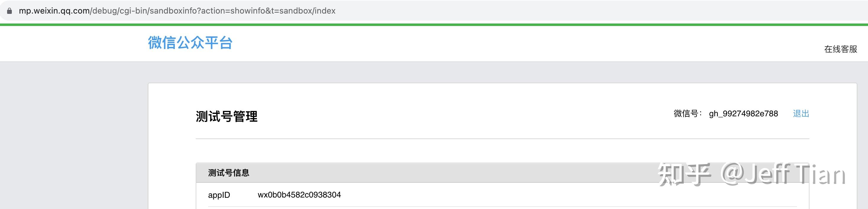Select the appID value wx0b0b4582c0938304

click(x=299, y=195)
